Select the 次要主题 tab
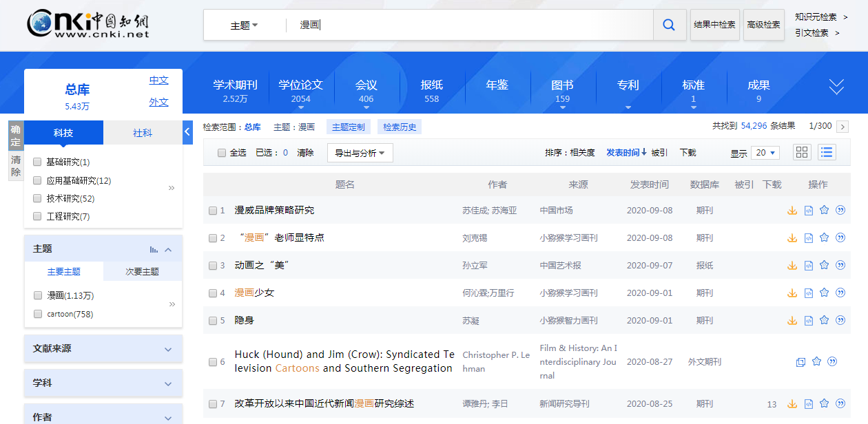This screenshot has height=424, width=868. tap(142, 271)
